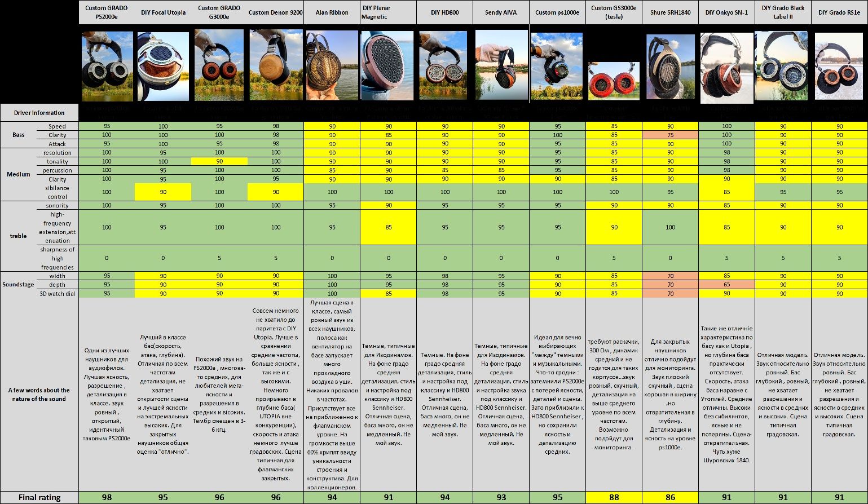
Task: Click the 'Soundstage' category label
Action: click(19, 285)
